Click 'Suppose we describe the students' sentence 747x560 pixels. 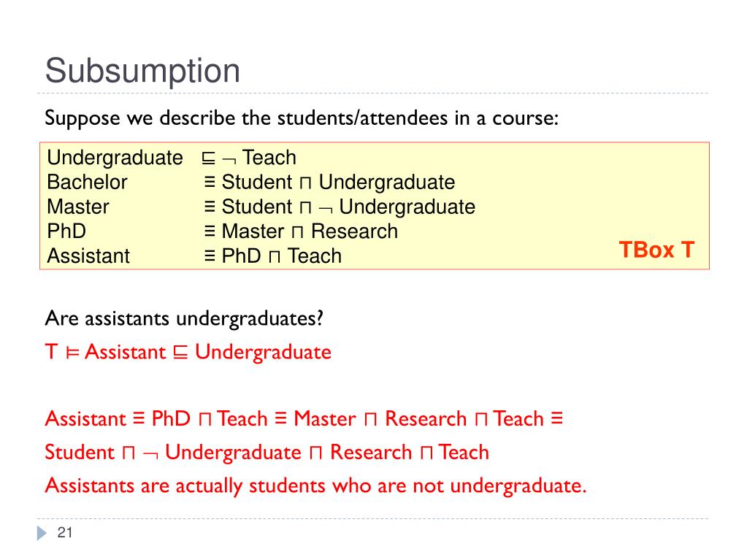[302, 118]
